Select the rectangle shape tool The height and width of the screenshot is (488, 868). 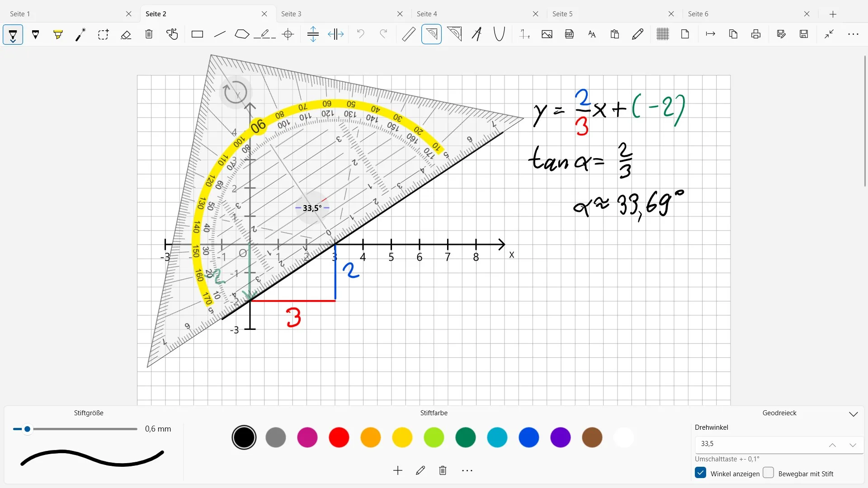197,34
